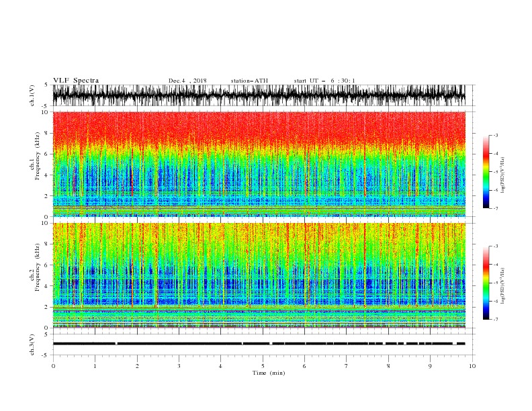The height and width of the screenshot is (411, 532).
Task: Click the -7 label on ch.2 colorbar
Action: tap(495, 320)
